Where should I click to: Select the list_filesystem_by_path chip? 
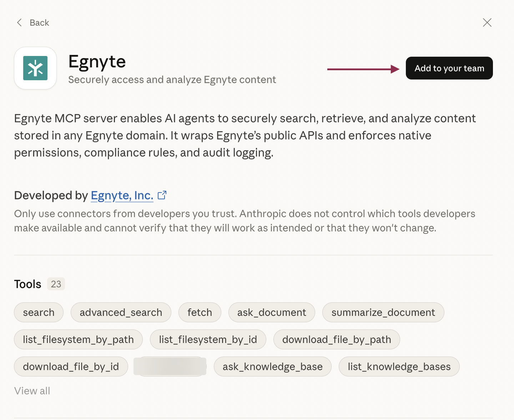(x=78, y=339)
